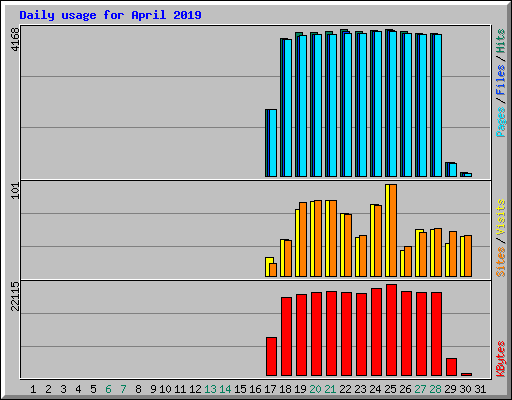Click the Hits legend label

pyautogui.click(x=501, y=41)
